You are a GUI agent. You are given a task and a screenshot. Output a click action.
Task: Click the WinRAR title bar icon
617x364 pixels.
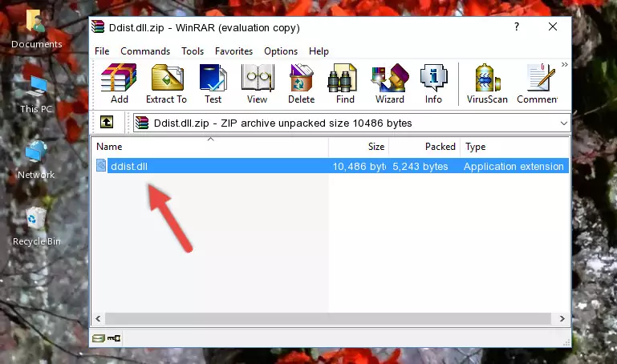[x=98, y=27]
